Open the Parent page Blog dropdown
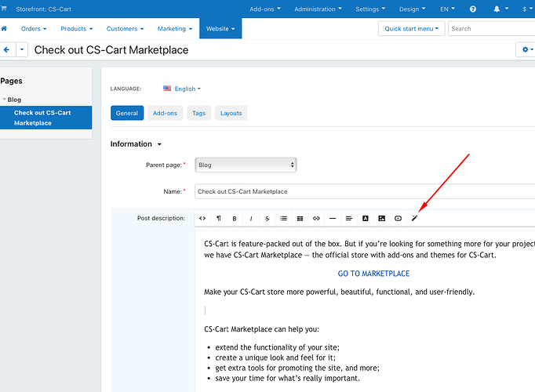The image size is (535, 392). pos(246,165)
